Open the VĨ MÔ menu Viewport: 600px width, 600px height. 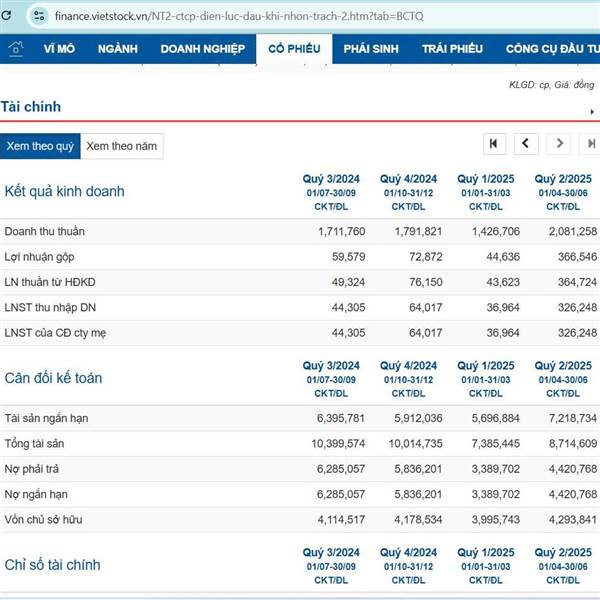pos(59,49)
